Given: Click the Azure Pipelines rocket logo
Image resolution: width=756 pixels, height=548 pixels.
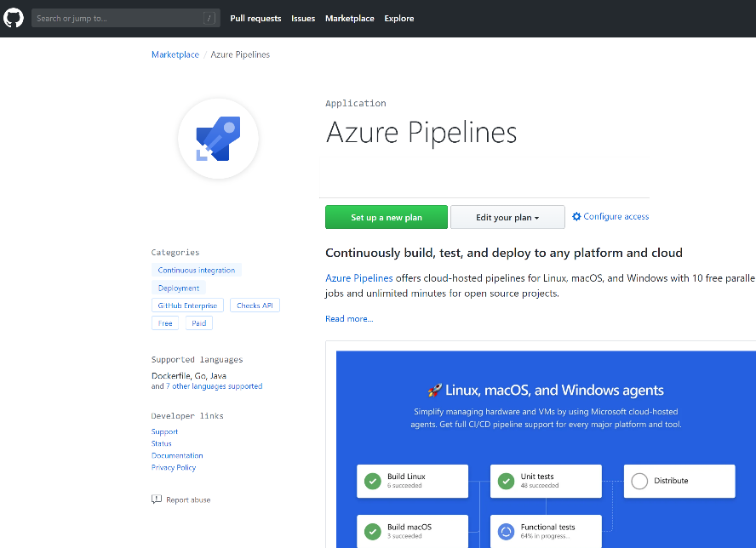Looking at the screenshot, I should (219, 139).
